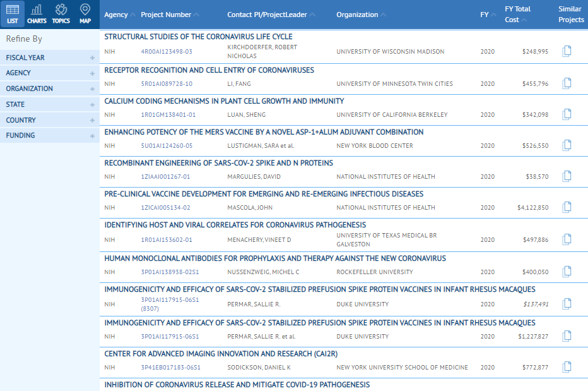This screenshot has width=588, height=391.
Task: View similar projects for Kirchdoerfer row
Action: click(567, 51)
